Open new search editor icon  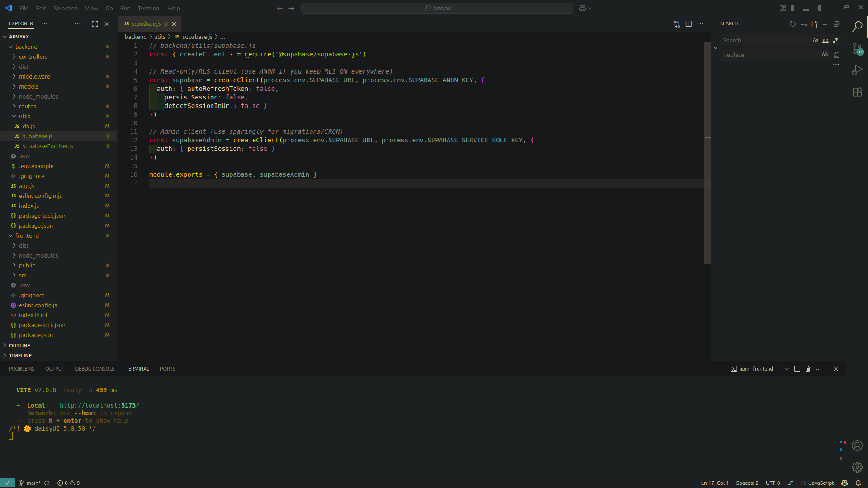tap(815, 24)
